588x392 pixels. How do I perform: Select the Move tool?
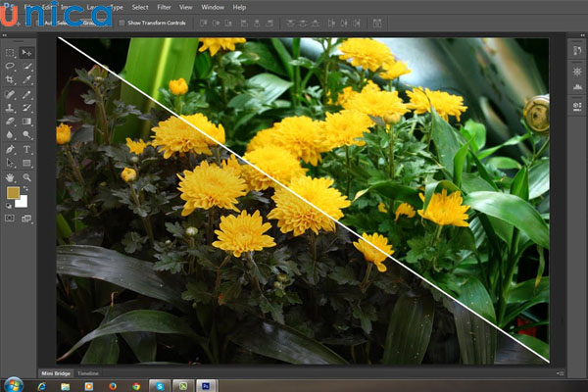tap(26, 52)
